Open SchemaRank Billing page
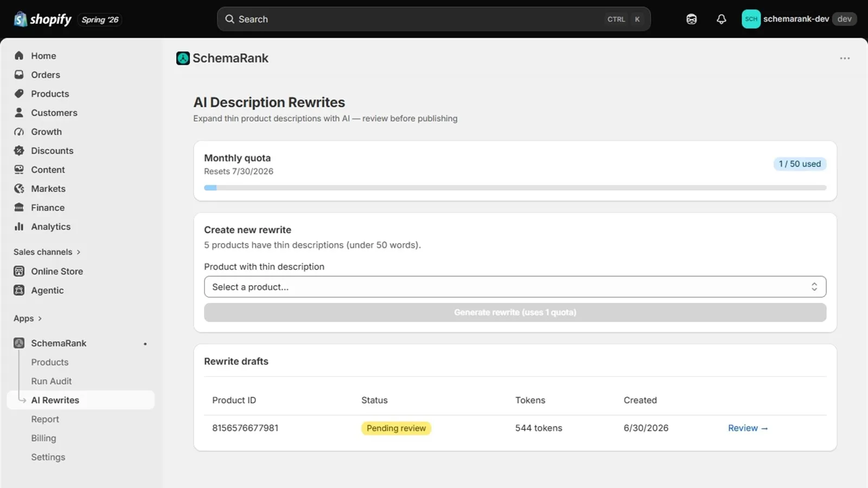The image size is (868, 488). point(43,438)
